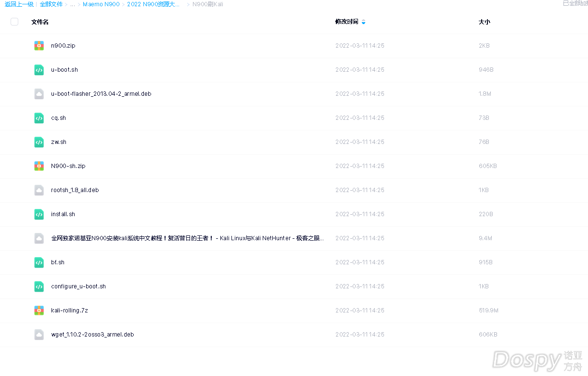Click the configure_u-boot.sh script icon
Image resolution: width=588 pixels, height=376 pixels.
pos(39,286)
